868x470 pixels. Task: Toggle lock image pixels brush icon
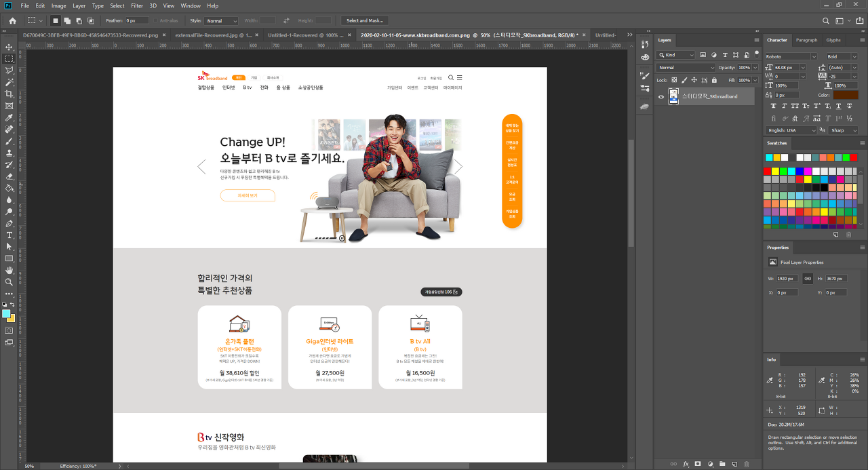[684, 80]
